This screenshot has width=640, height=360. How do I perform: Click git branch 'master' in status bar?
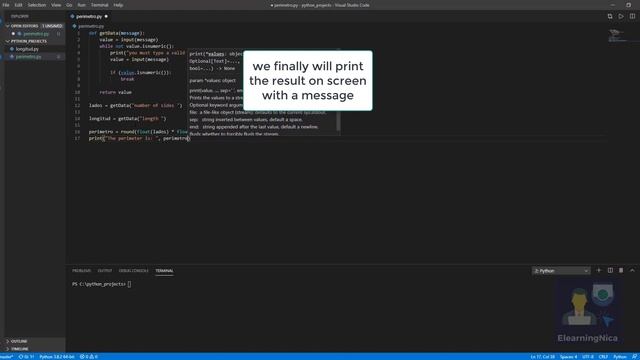click(x=6, y=357)
